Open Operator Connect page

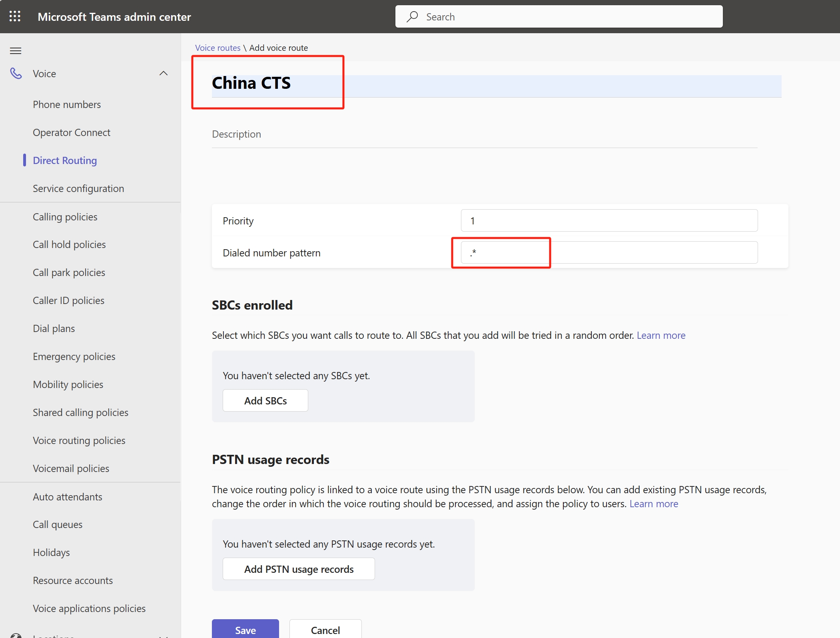tap(72, 132)
